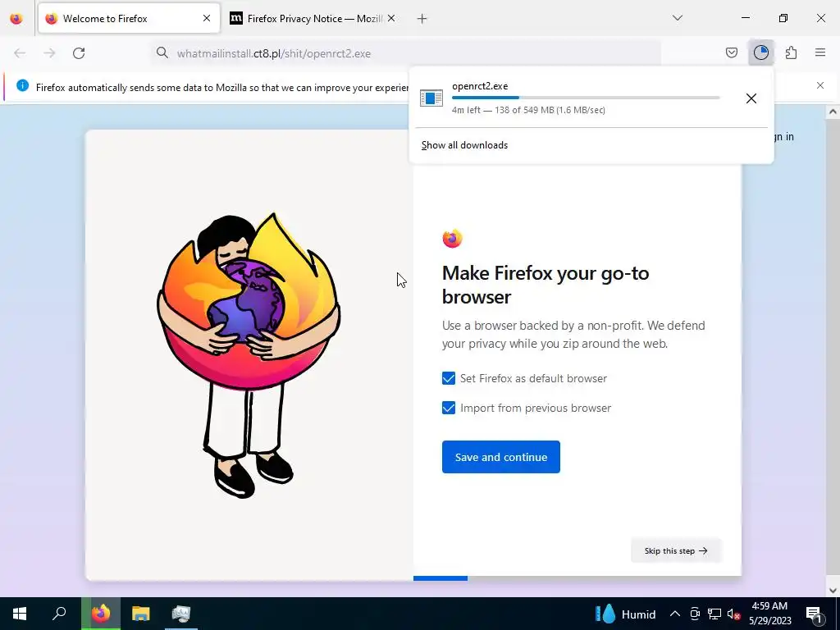840x630 pixels.
Task: Click the openrct2.exe file name
Action: [x=480, y=85]
